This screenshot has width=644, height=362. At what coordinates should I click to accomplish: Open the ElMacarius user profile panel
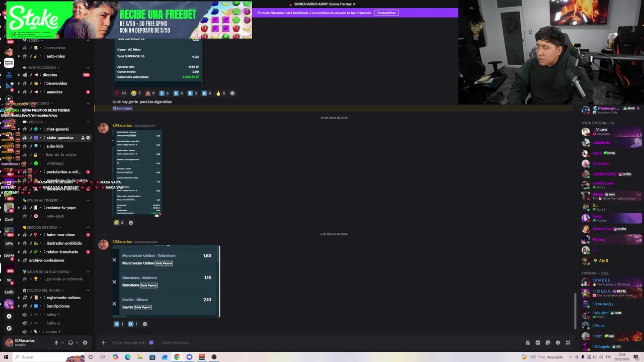pyautogui.click(x=25, y=342)
